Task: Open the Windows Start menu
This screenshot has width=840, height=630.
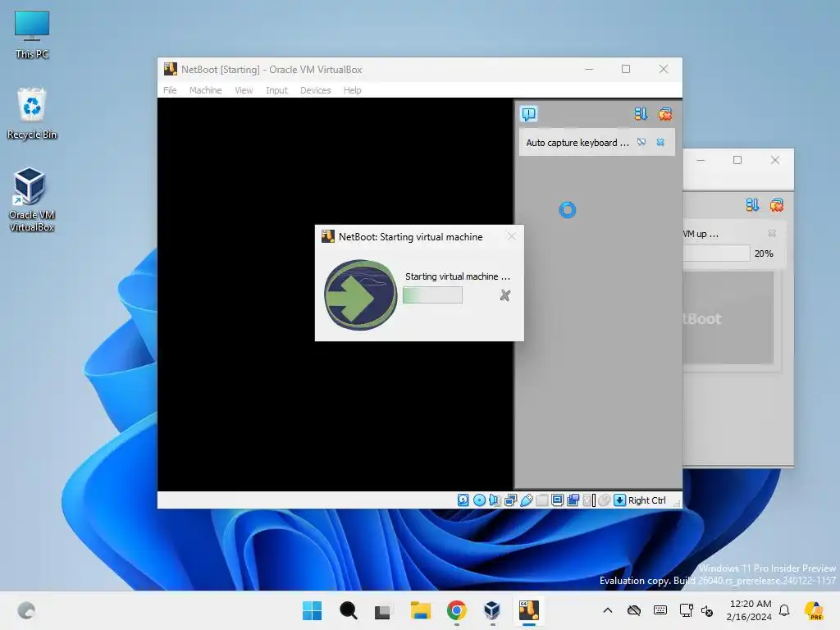Action: click(312, 610)
